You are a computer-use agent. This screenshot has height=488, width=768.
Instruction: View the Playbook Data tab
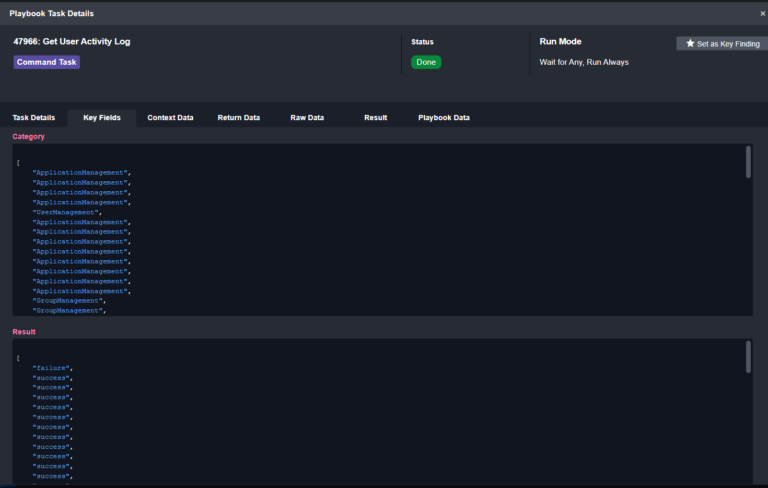[x=443, y=117]
